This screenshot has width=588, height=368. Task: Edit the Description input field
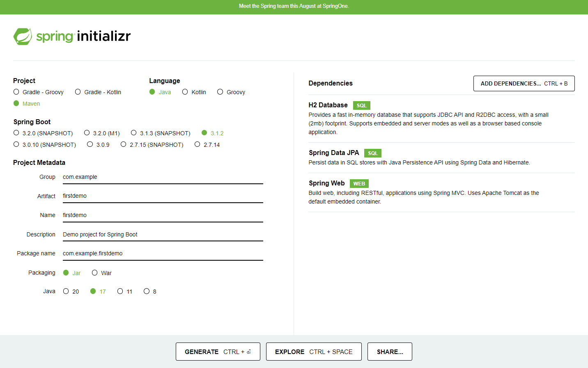point(163,235)
